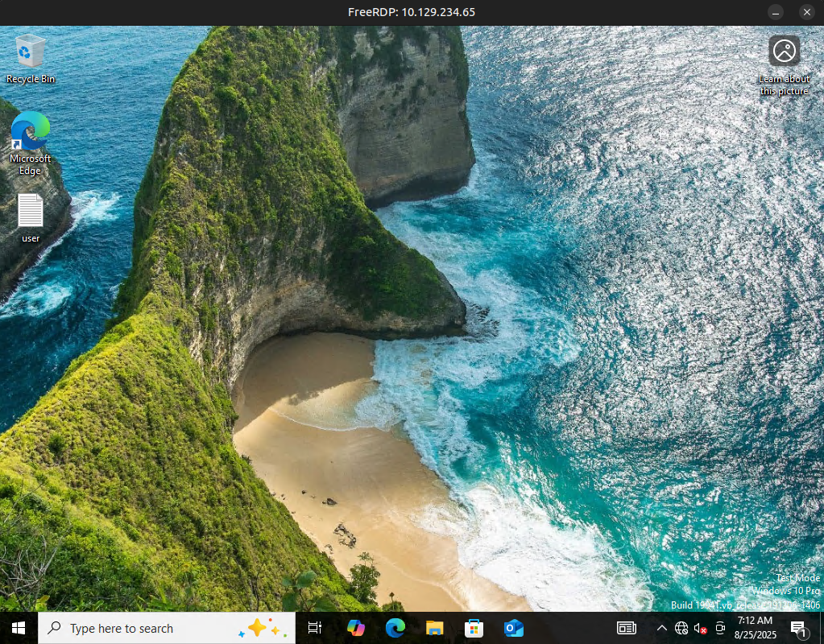Open the Windows Start menu
Image resolution: width=824 pixels, height=644 pixels.
coord(19,628)
